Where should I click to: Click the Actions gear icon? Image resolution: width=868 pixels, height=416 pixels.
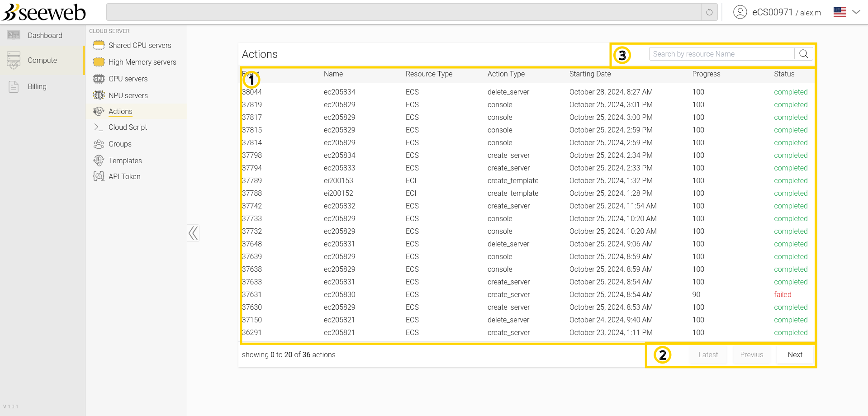point(99,111)
